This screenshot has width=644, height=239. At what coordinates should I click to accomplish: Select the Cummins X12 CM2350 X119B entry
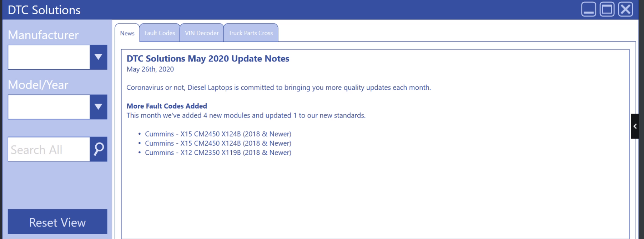click(218, 153)
